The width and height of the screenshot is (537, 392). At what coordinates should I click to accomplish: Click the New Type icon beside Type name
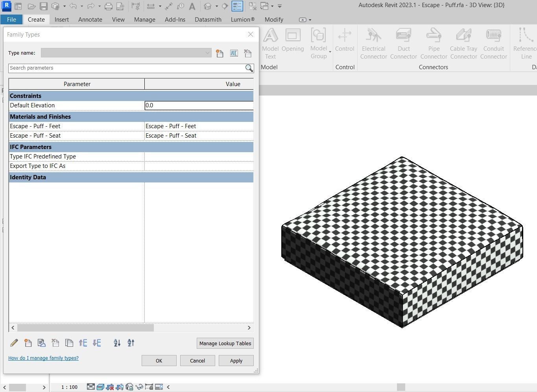(x=220, y=53)
